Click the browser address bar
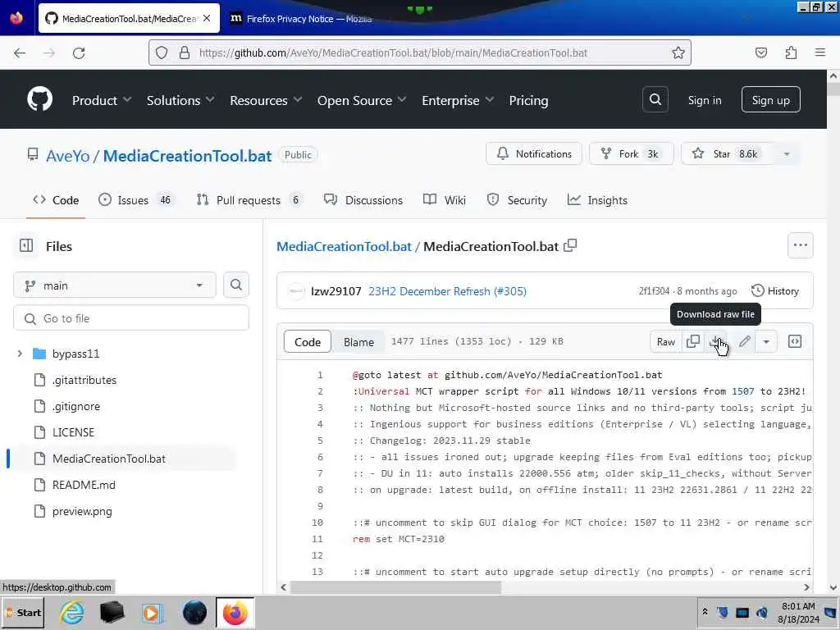The image size is (840, 630). tap(420, 52)
